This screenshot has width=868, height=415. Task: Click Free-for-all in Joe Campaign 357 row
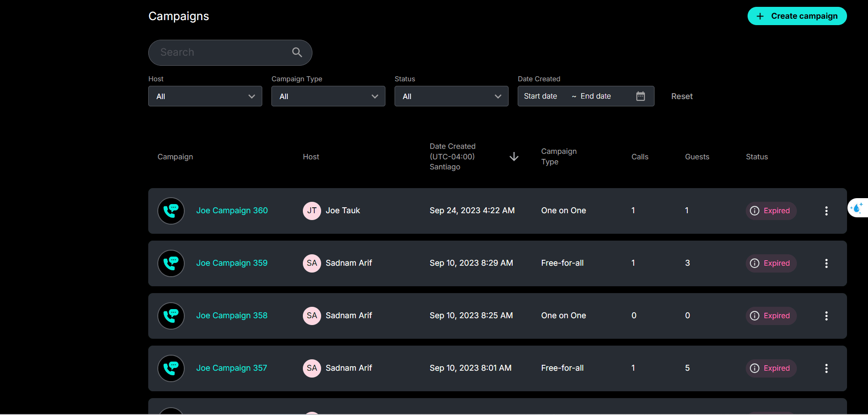tap(562, 368)
